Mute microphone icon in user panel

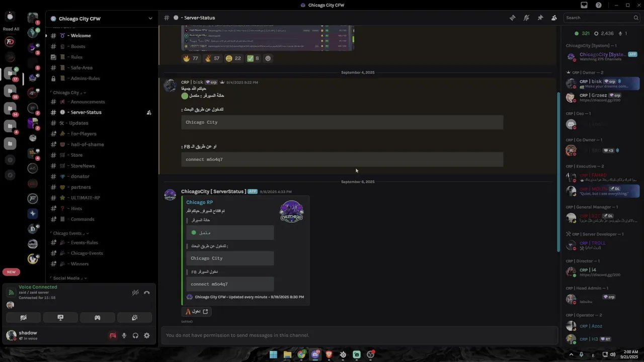click(x=124, y=336)
